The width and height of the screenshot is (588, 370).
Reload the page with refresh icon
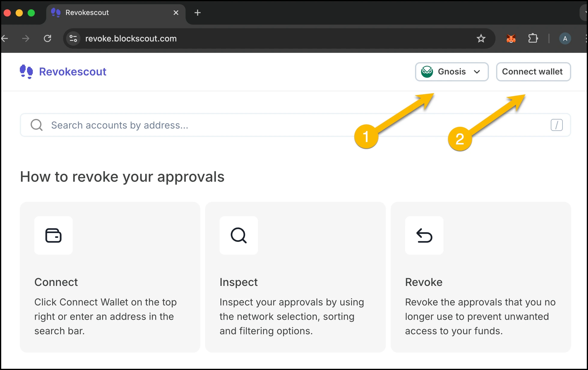(47, 38)
